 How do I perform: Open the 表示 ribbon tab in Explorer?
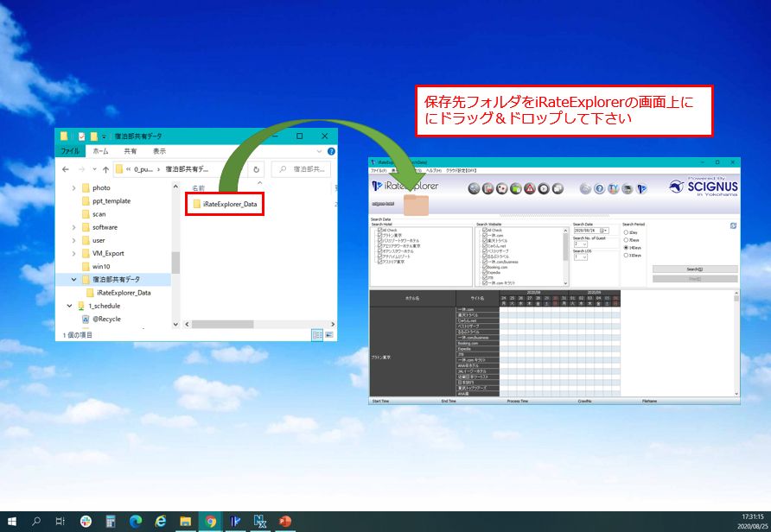(159, 150)
